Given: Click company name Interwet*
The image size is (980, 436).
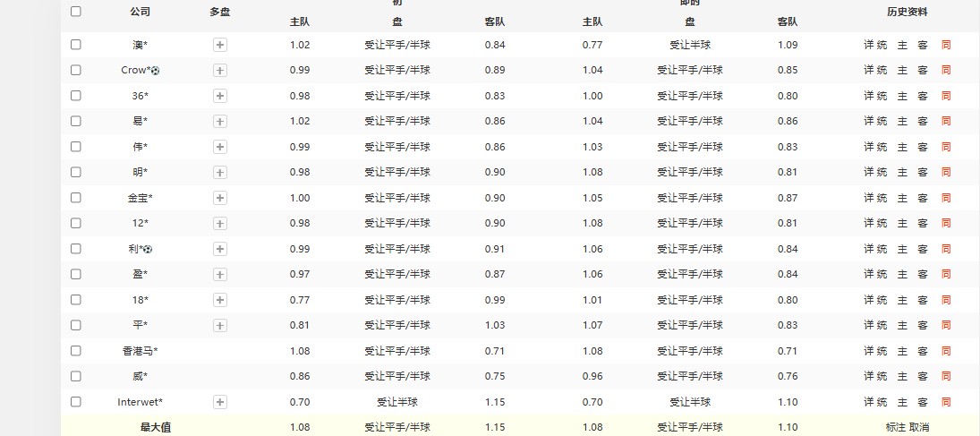Looking at the screenshot, I should click(140, 402).
